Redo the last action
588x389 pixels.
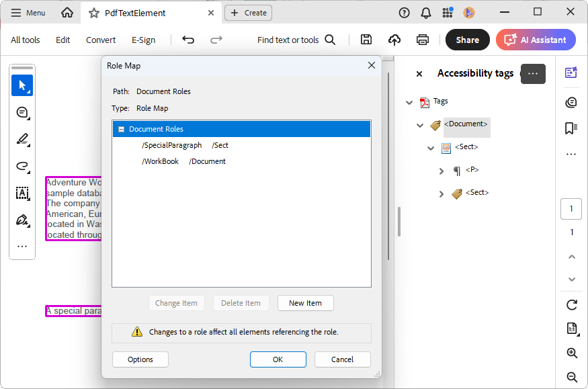tap(216, 40)
